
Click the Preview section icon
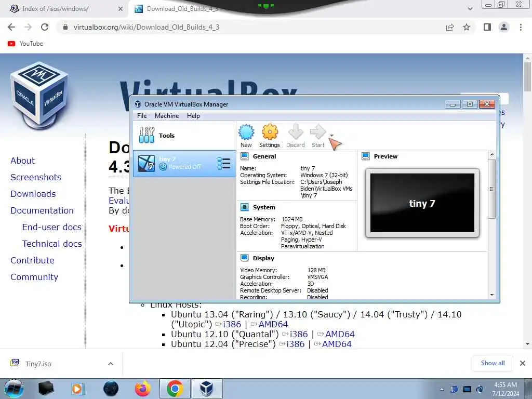pos(365,156)
